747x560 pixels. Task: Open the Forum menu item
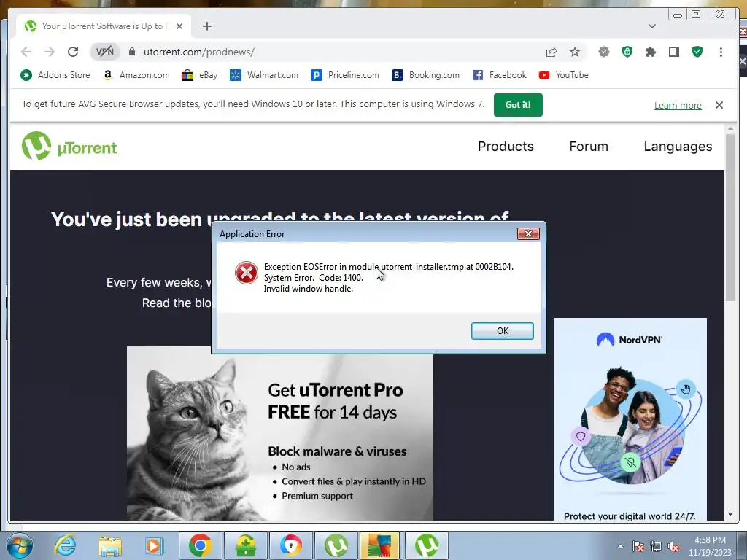[589, 146]
